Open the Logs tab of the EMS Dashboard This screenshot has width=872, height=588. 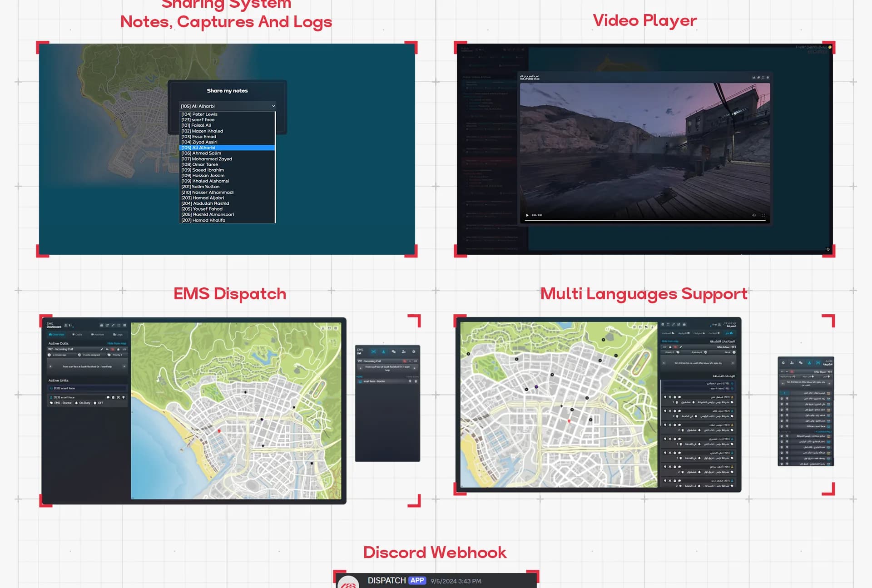118,335
